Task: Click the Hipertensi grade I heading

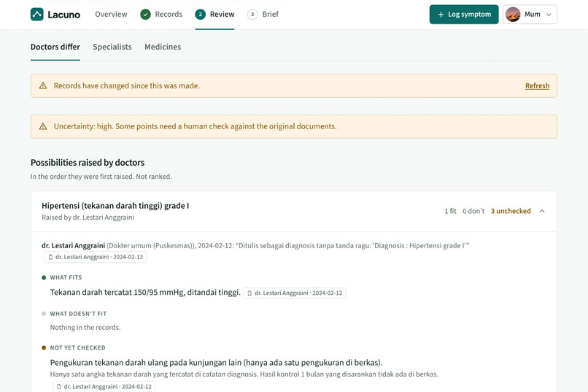Action: 115,206
